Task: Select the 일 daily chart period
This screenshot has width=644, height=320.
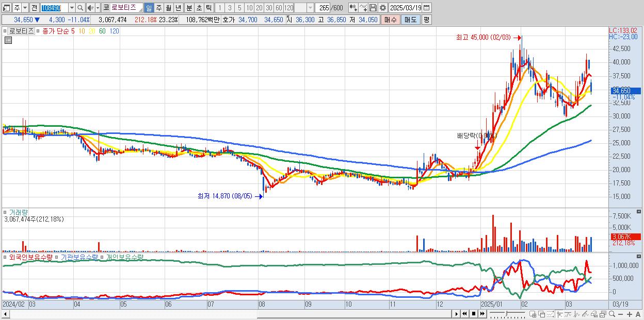Action: coord(149,8)
